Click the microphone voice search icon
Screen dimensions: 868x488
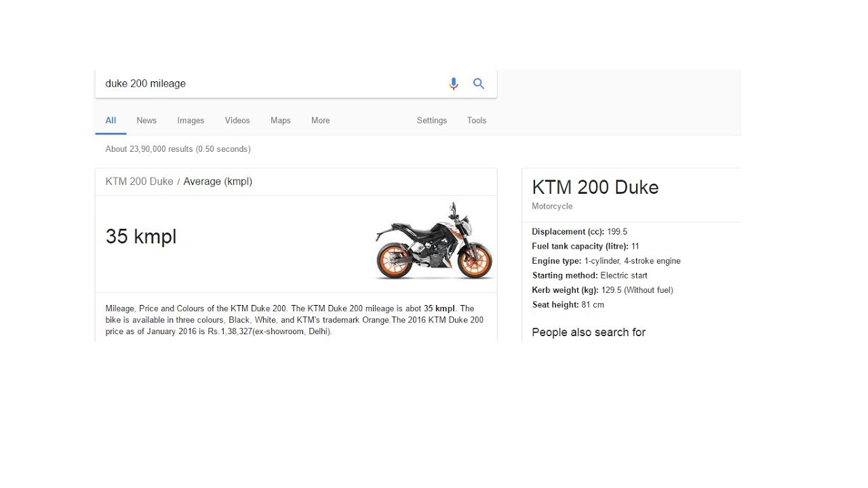(454, 83)
